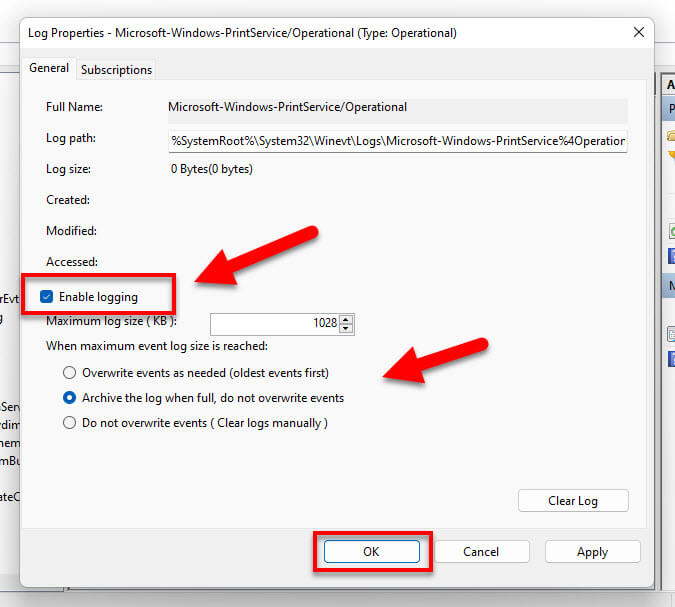Select Overwrite events as needed option
Image resolution: width=675 pixels, height=607 pixels.
pos(69,373)
